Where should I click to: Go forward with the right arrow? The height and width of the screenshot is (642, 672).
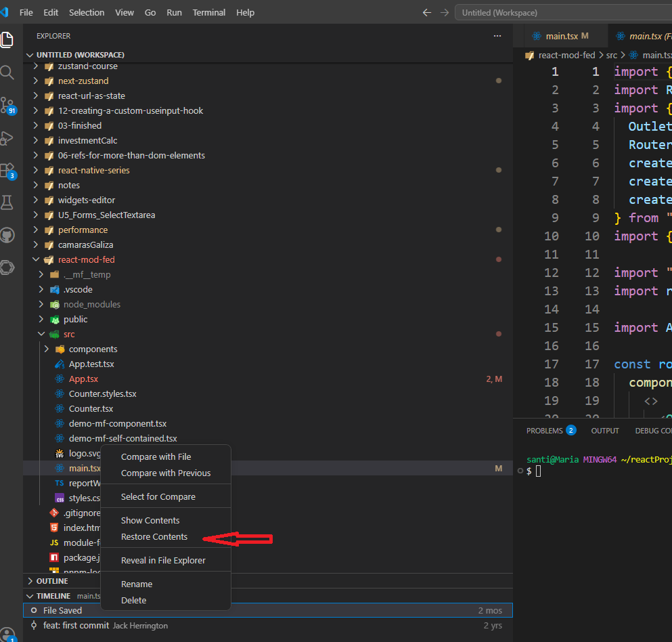(x=445, y=13)
